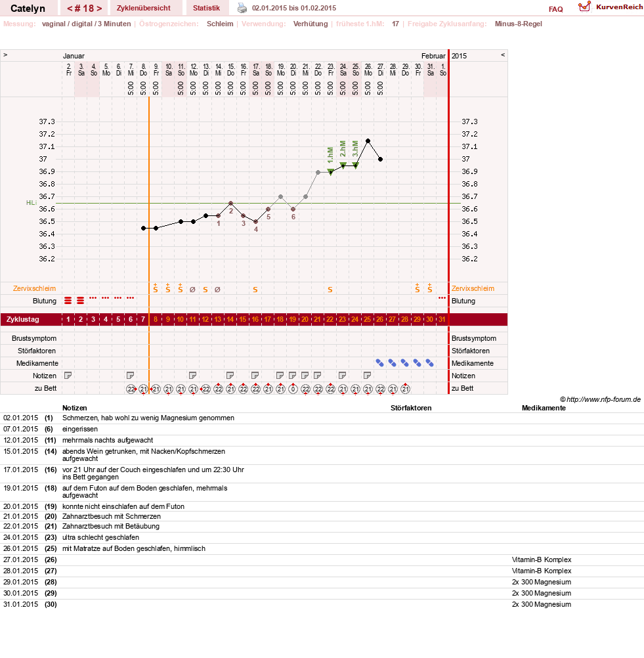Click the left Medikamente row label
The image size is (644, 658).
coord(37,363)
